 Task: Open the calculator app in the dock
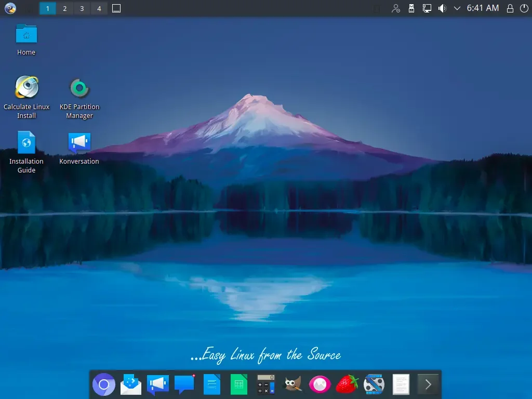coord(265,384)
